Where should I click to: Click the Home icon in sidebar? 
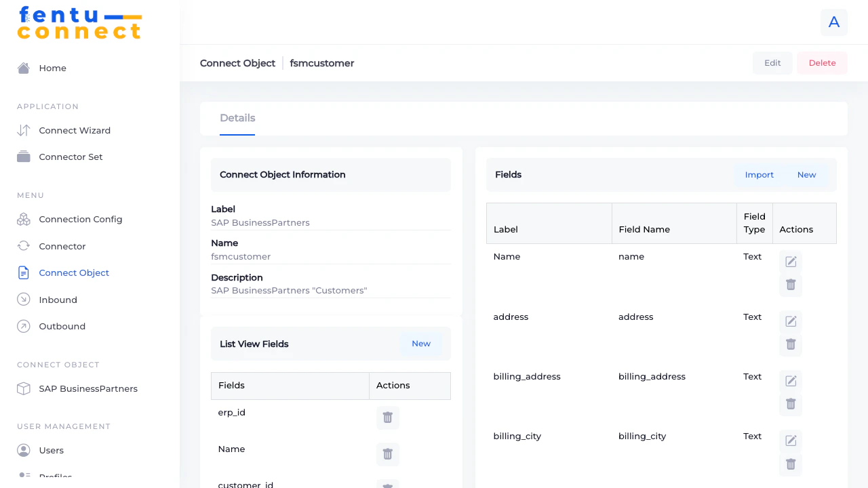click(x=24, y=68)
